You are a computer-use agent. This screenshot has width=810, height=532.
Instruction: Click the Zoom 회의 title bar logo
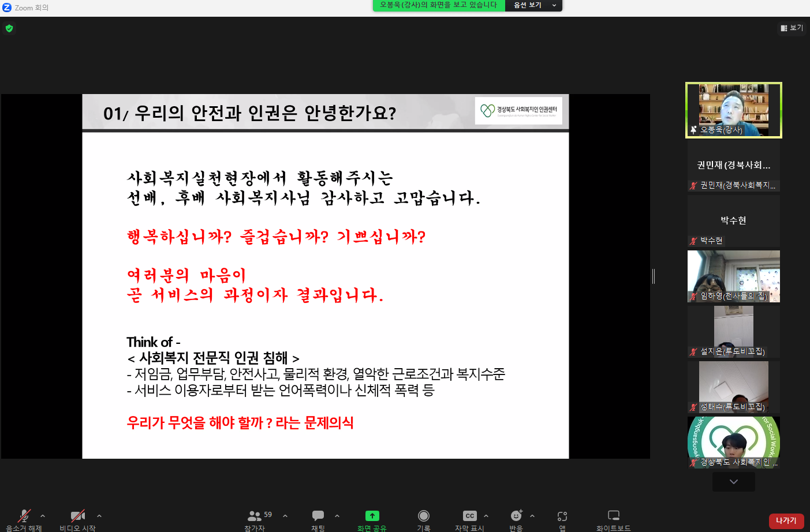click(x=7, y=8)
